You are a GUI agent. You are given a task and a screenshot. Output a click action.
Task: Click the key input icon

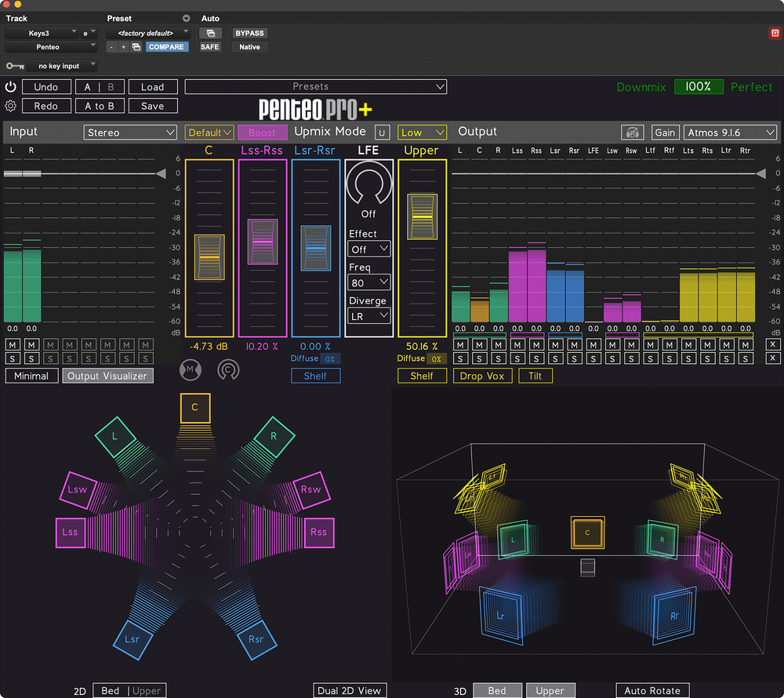click(x=15, y=66)
